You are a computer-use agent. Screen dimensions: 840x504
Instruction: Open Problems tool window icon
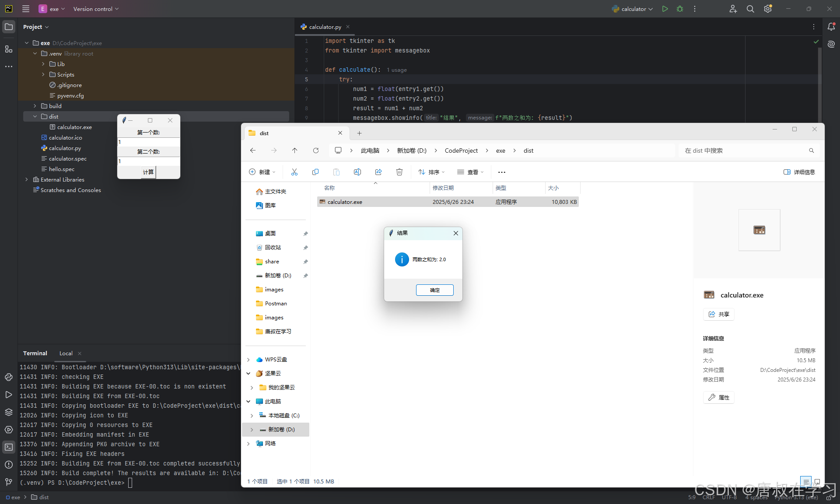tap(9, 465)
